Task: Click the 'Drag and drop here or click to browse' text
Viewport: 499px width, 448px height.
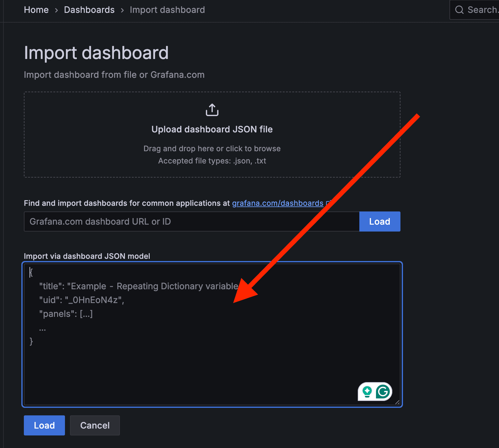Action: click(x=212, y=149)
